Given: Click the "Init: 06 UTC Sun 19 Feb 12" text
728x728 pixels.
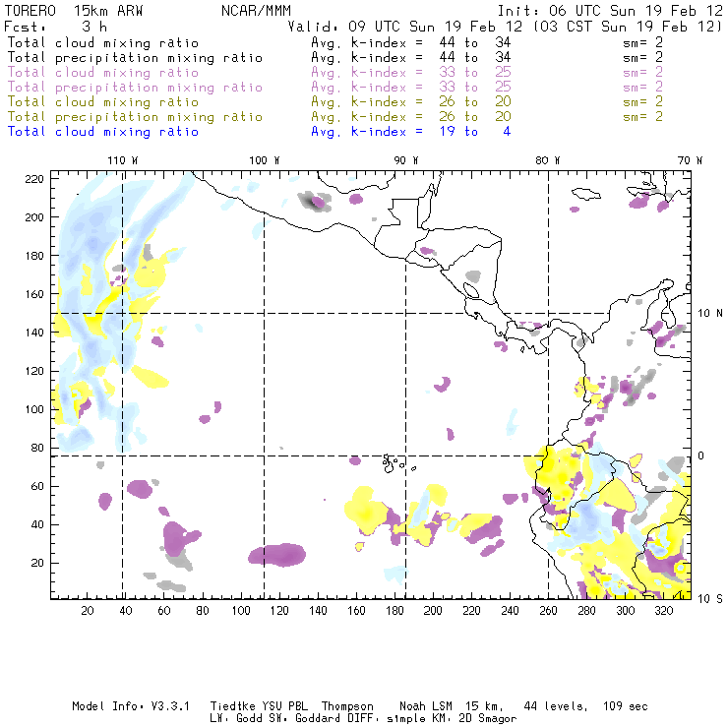Looking at the screenshot, I should (610, 11).
